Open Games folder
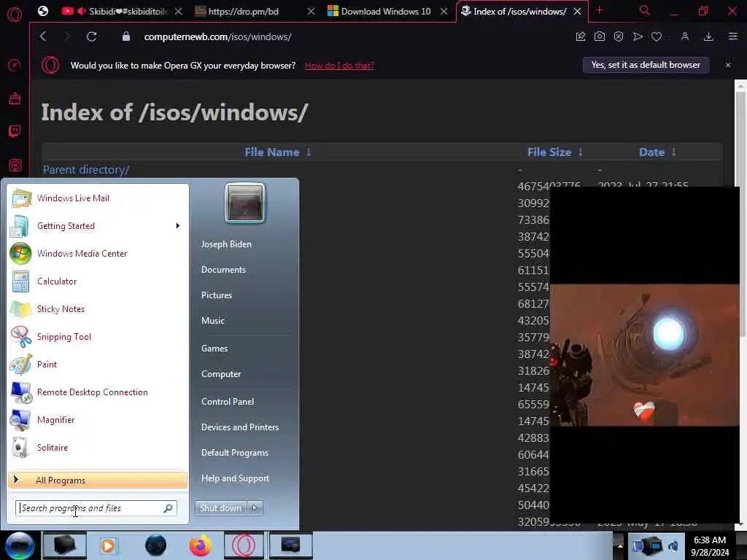 point(214,349)
